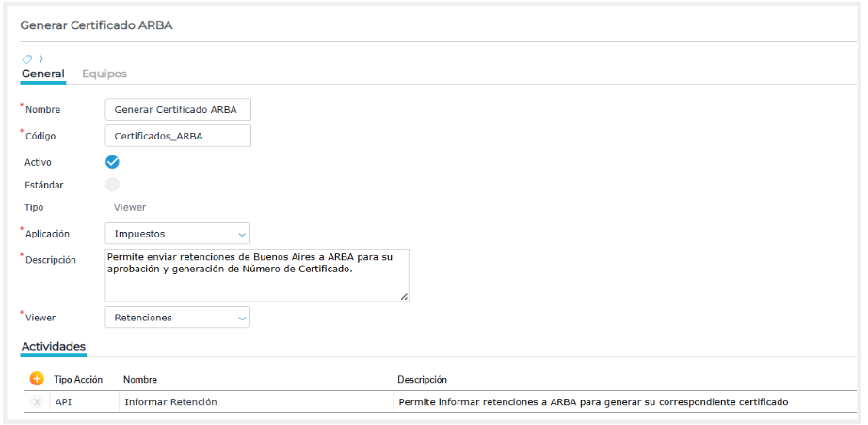The image size is (868, 425).
Task: Switch to the Equipos tab
Action: (104, 74)
